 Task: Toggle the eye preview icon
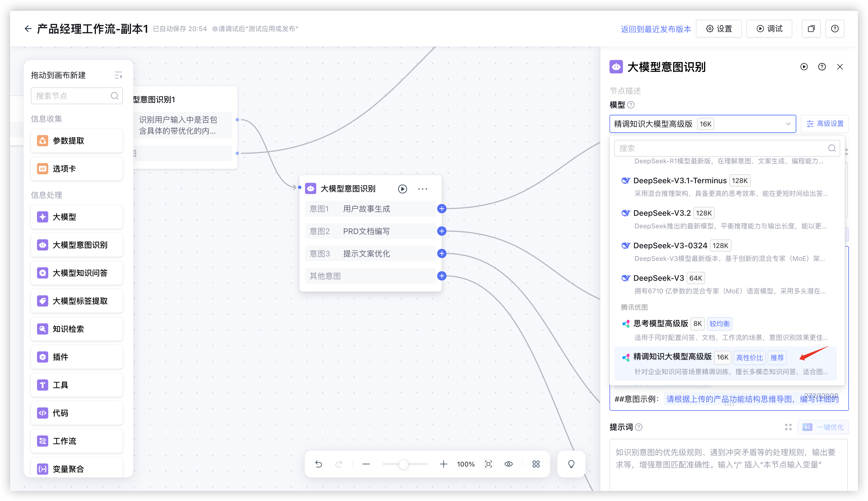(x=509, y=464)
